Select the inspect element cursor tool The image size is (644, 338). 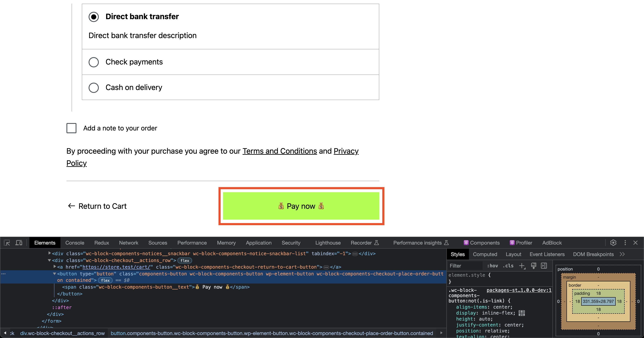point(7,243)
